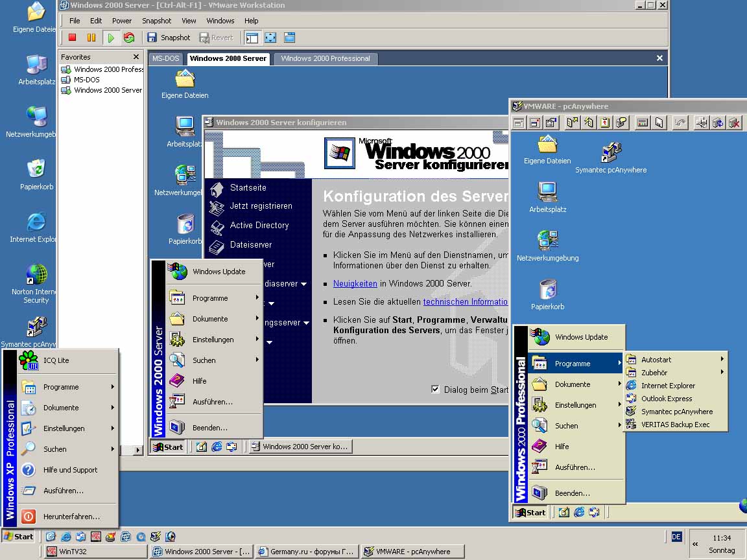Expand Programme in the Windows XP Start menu
Viewport: 747px width, 560px height.
click(x=67, y=387)
